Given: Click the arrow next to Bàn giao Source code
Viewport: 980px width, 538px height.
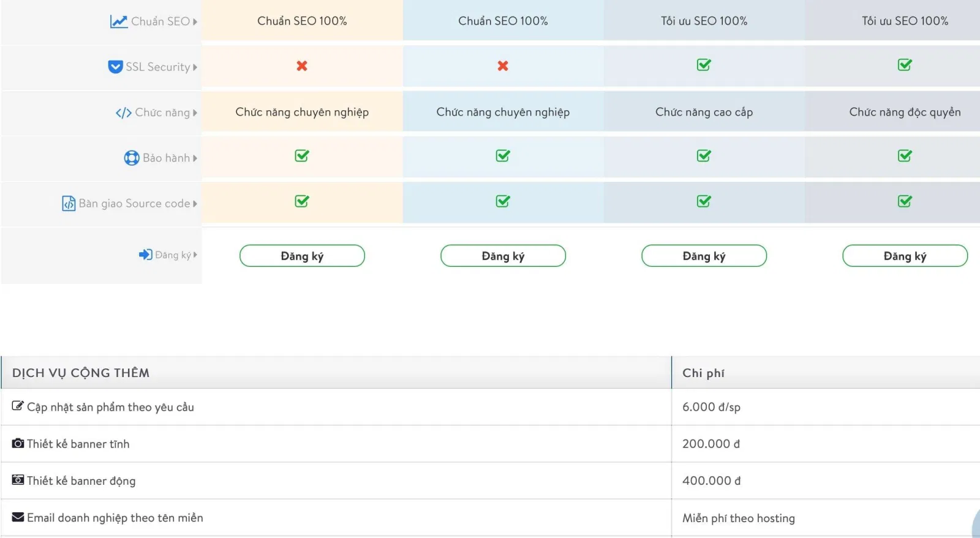Looking at the screenshot, I should 195,204.
